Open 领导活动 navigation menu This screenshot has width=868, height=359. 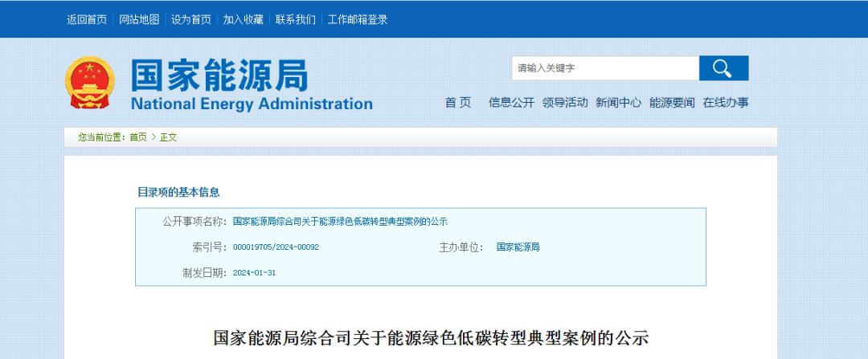coord(565,102)
